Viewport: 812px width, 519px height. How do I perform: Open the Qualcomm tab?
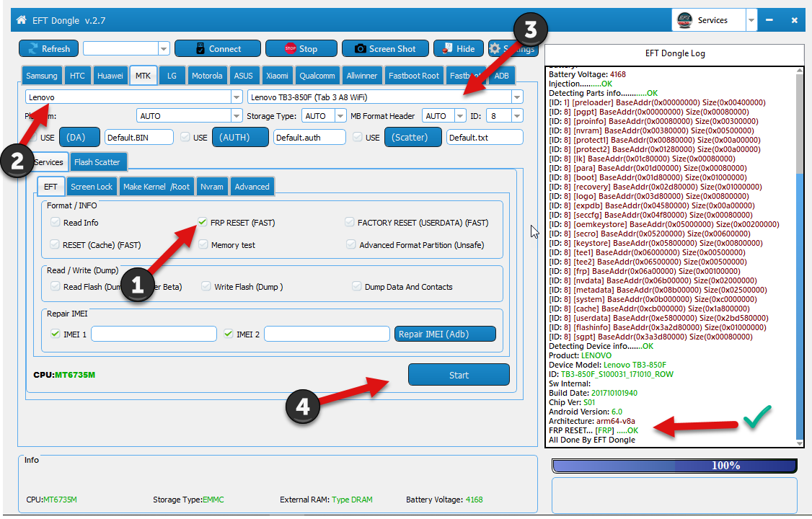tap(317, 76)
